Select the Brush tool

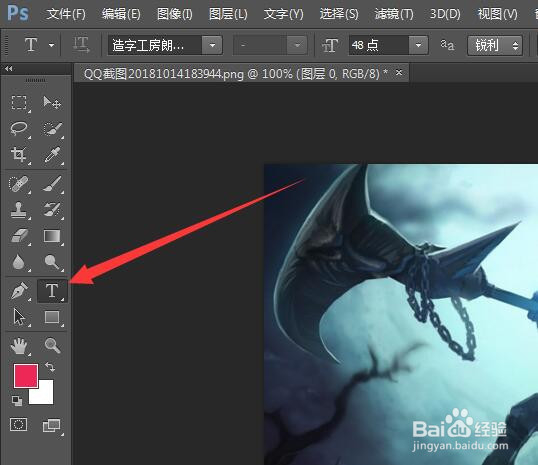pyautogui.click(x=52, y=184)
